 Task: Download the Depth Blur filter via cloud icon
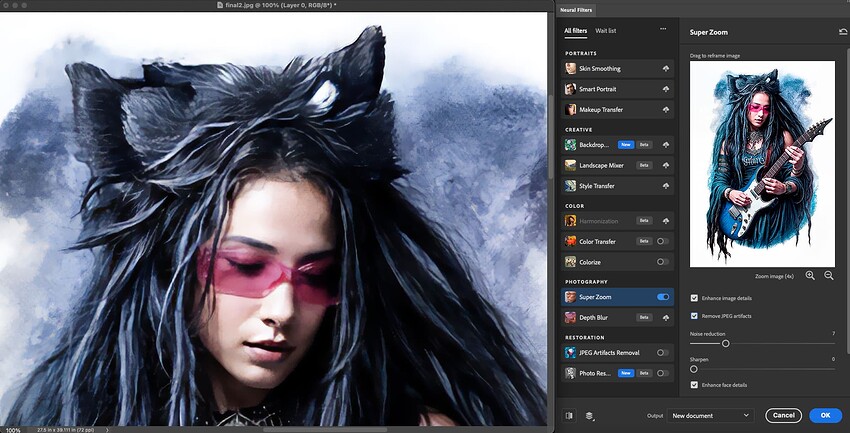(x=665, y=318)
